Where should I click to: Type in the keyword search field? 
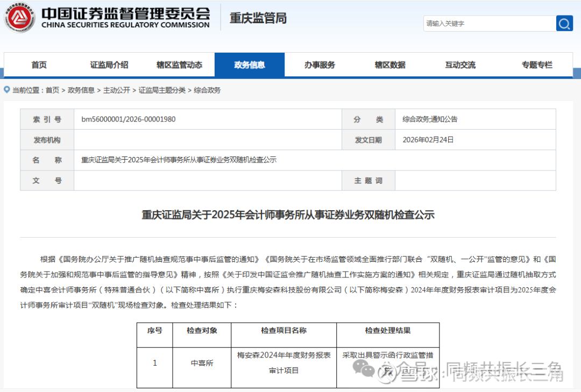[x=488, y=24]
